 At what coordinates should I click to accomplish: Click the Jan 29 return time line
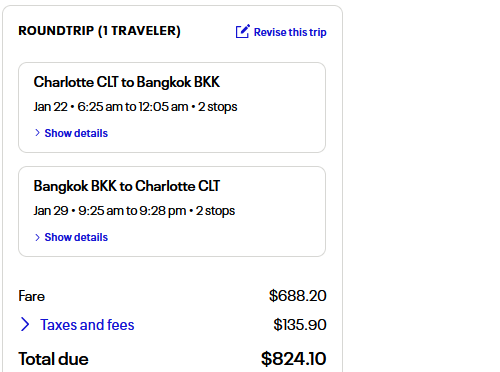pos(134,211)
